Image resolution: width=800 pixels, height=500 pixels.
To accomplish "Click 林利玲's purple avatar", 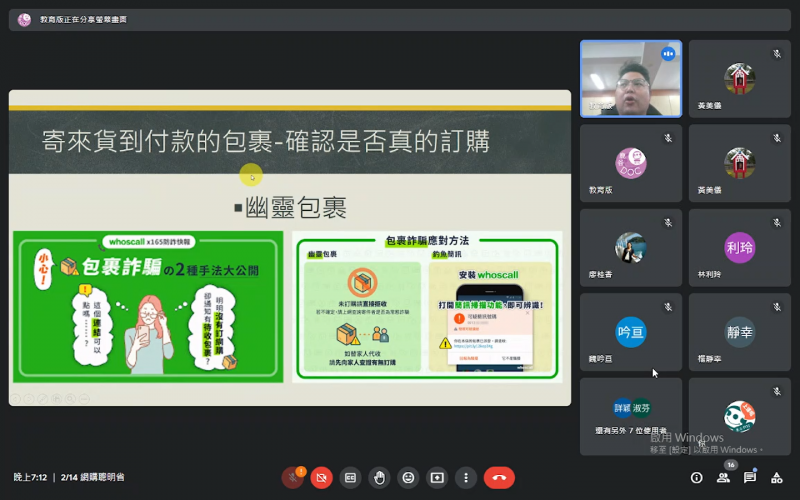I will coord(739,247).
